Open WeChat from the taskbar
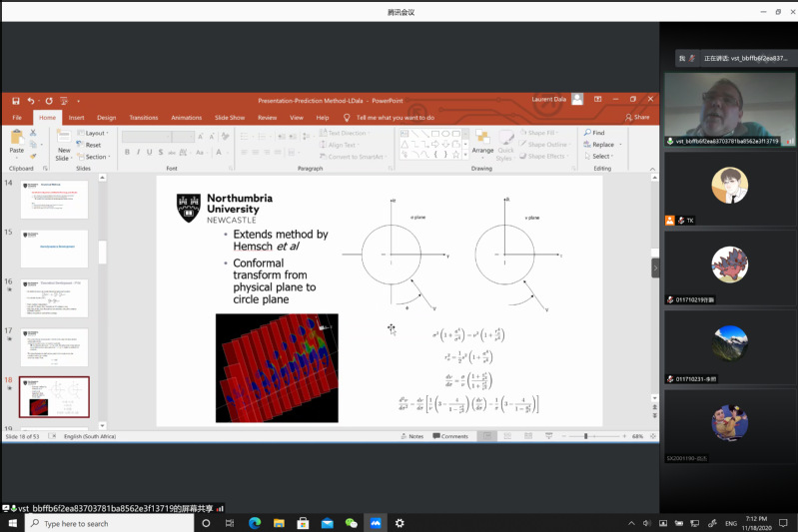The width and height of the screenshot is (798, 532). coord(351,523)
